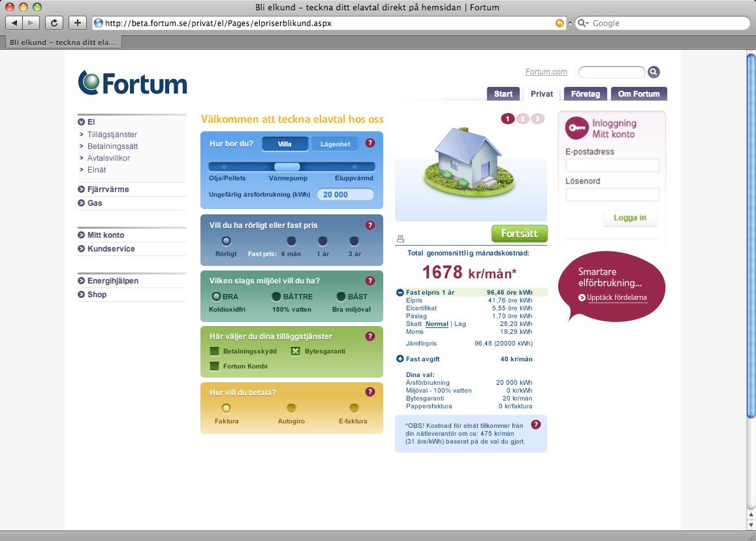Viewport: 756px width, 541px height.
Task: Expand the Fjärrvärme sidebar section
Action: 81,189
